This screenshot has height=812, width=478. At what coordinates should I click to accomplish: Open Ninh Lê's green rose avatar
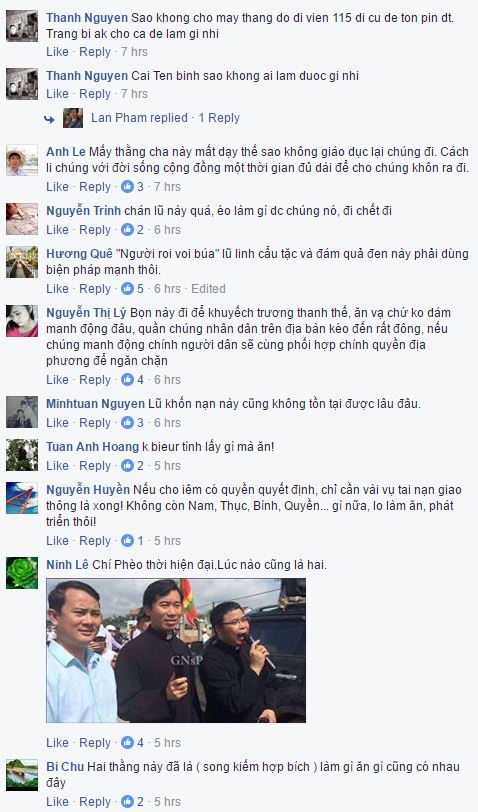click(22, 573)
